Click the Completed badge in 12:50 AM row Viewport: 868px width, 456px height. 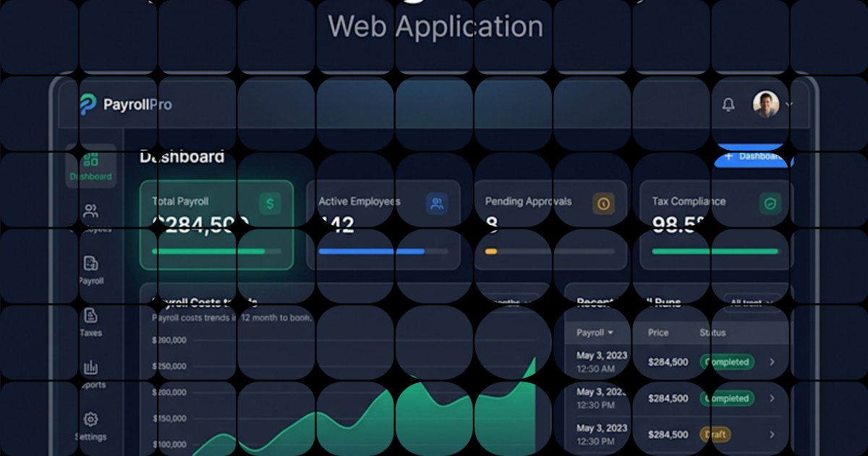[726, 362]
